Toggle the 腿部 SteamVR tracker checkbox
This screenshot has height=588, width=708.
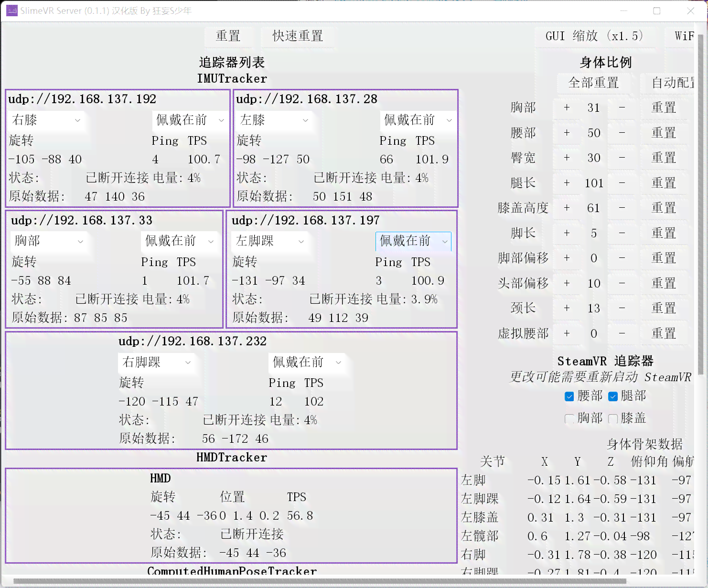[x=613, y=396]
